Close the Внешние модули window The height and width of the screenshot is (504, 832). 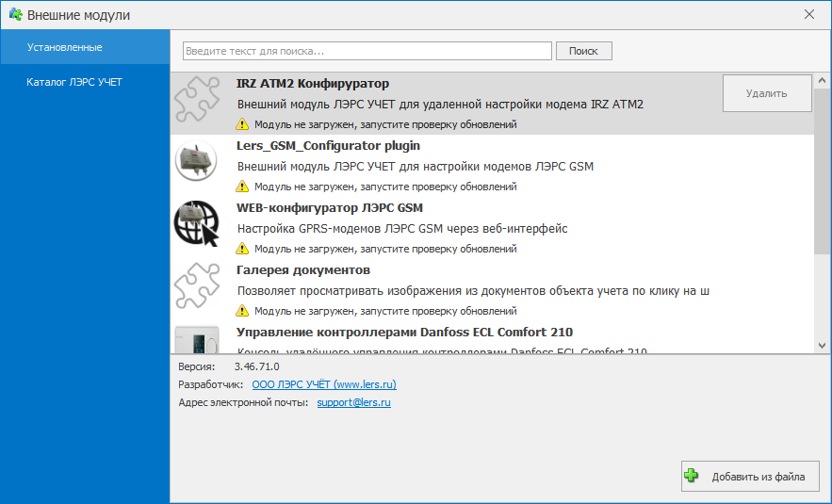coord(809,15)
